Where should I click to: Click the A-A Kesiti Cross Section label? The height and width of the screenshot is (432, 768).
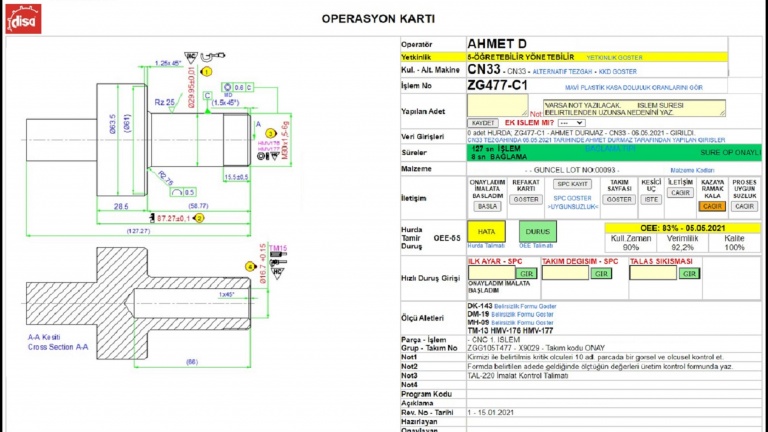click(58, 342)
